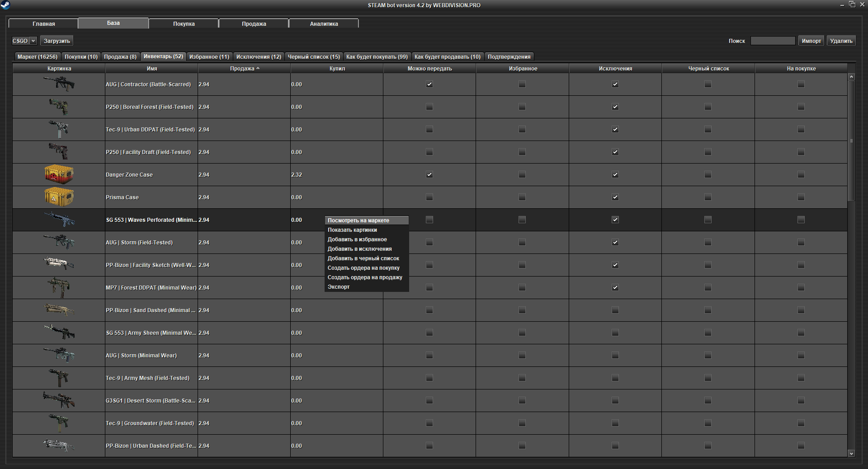Click the Импорт button
This screenshot has height=469, width=868.
point(811,41)
